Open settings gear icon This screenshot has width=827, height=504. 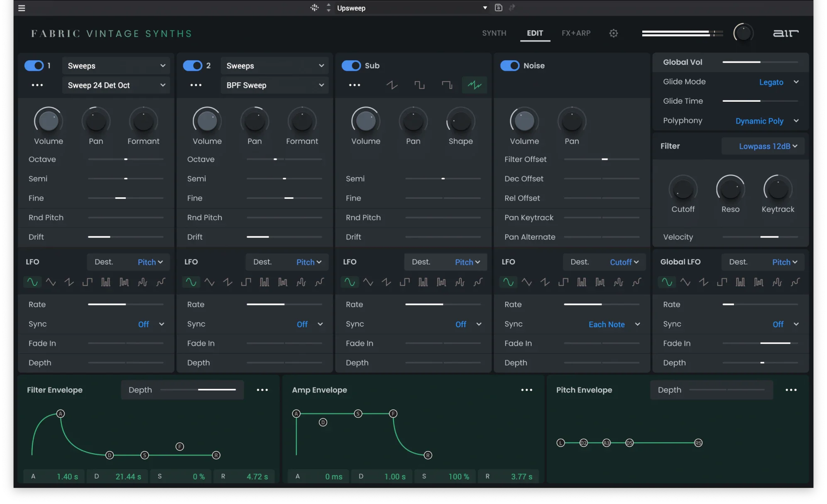(614, 33)
